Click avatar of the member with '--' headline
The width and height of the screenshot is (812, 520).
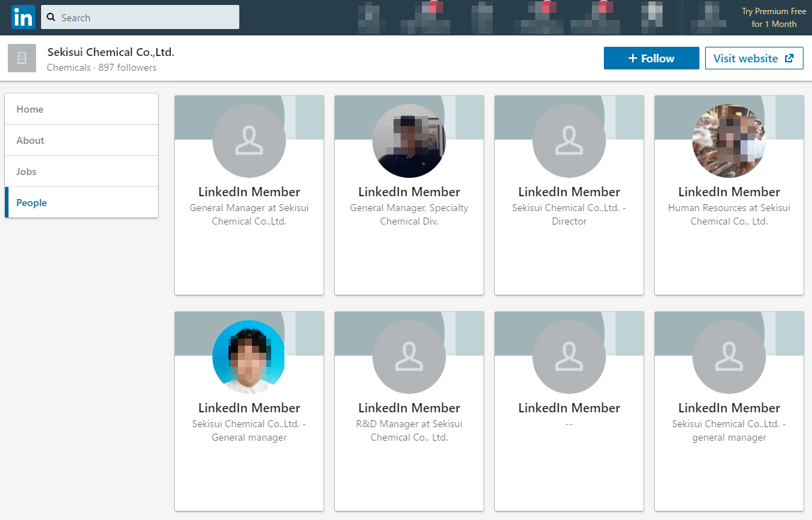click(569, 356)
